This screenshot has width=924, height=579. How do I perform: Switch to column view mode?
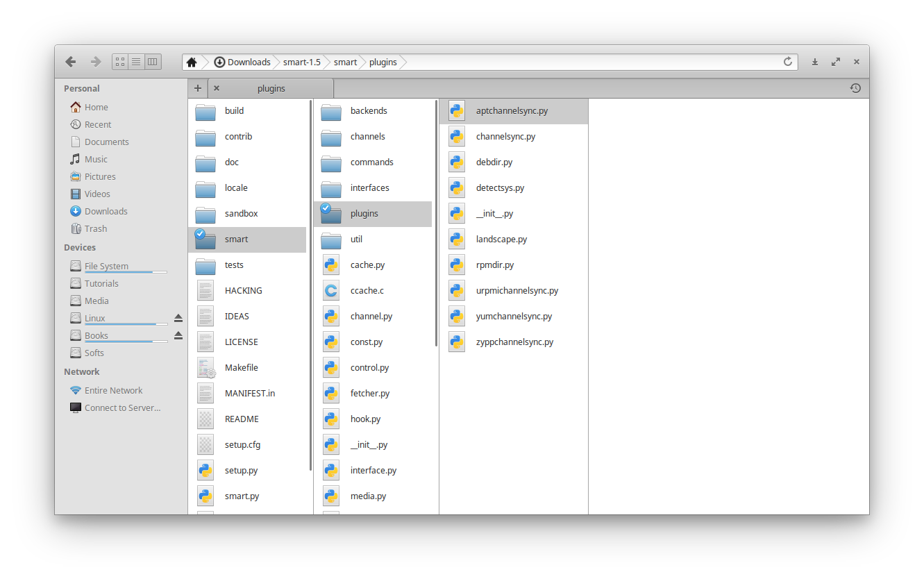pyautogui.click(x=153, y=62)
